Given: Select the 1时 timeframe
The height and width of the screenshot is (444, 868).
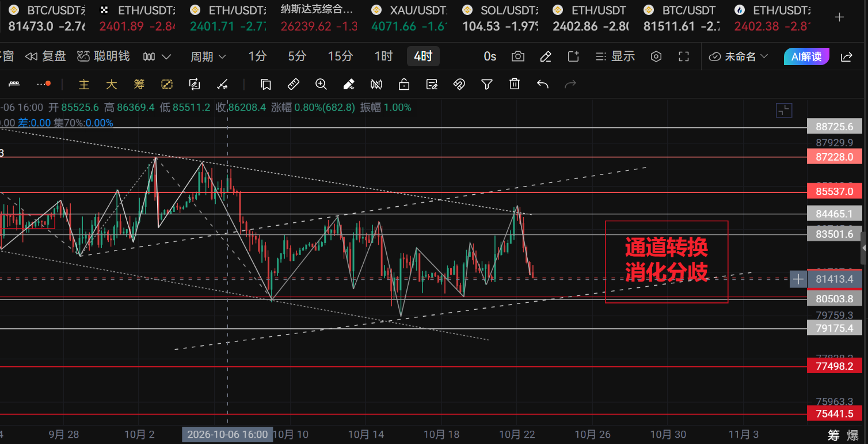Looking at the screenshot, I should point(383,56).
